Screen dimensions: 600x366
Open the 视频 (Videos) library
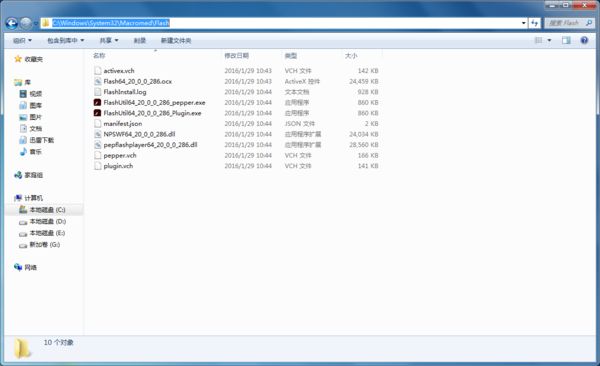(x=31, y=94)
